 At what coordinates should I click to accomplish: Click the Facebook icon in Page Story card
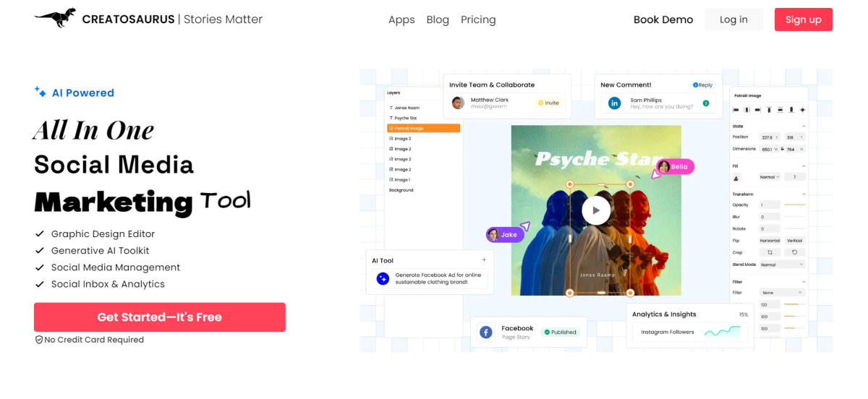[486, 332]
